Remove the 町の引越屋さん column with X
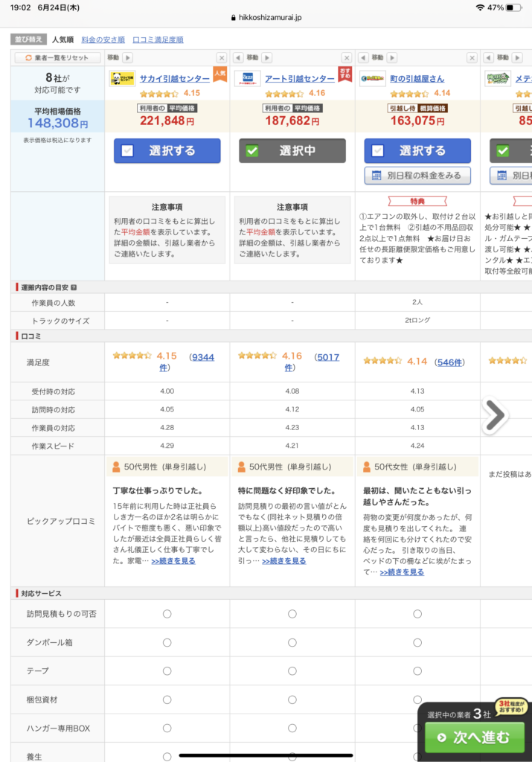 click(472, 58)
